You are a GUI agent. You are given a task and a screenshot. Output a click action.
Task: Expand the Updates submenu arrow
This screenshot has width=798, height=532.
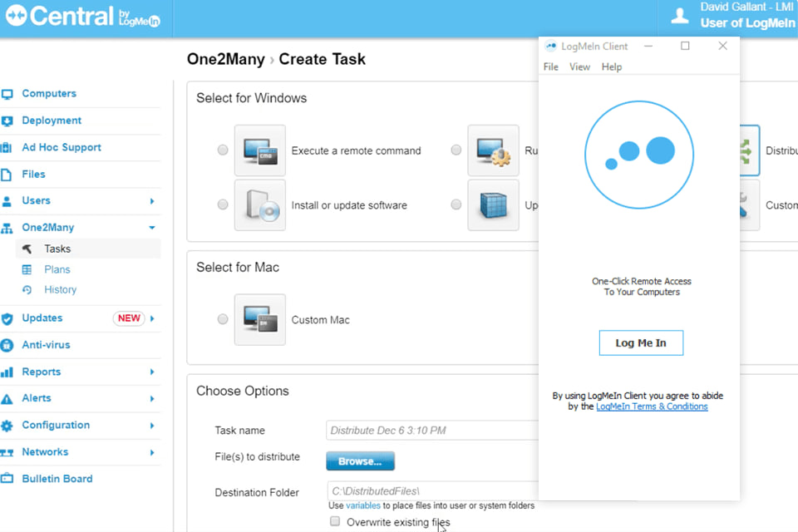(x=151, y=318)
